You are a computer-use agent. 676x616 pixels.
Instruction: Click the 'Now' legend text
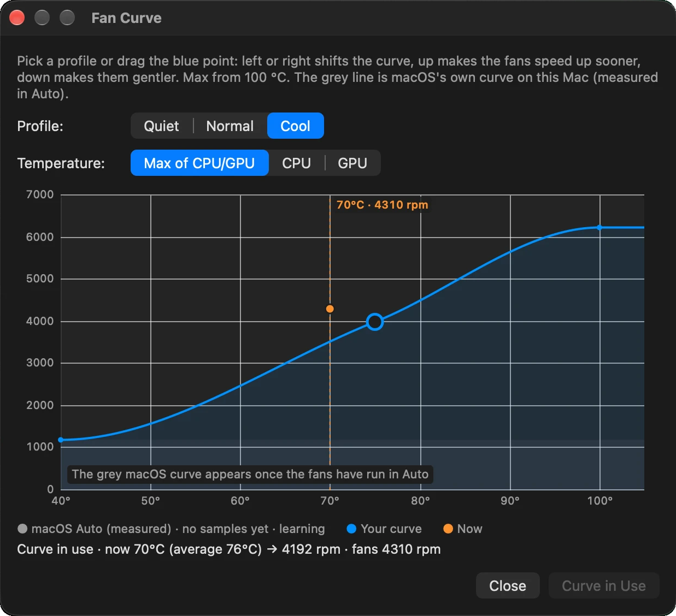[470, 529]
